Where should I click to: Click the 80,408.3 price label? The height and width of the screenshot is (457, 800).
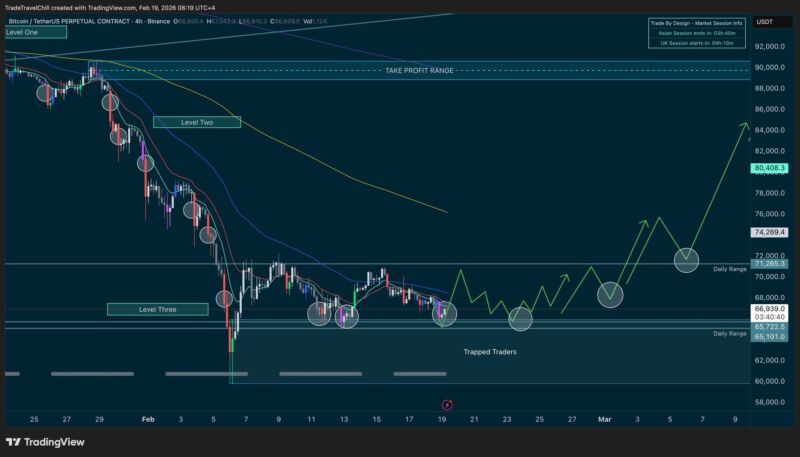click(x=771, y=168)
